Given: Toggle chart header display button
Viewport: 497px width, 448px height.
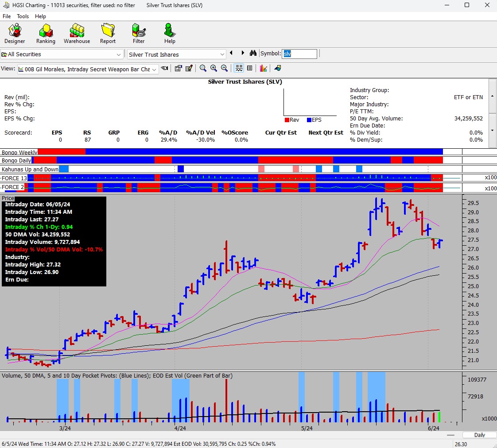Looking at the screenshot, I should pyautogui.click(x=239, y=68).
